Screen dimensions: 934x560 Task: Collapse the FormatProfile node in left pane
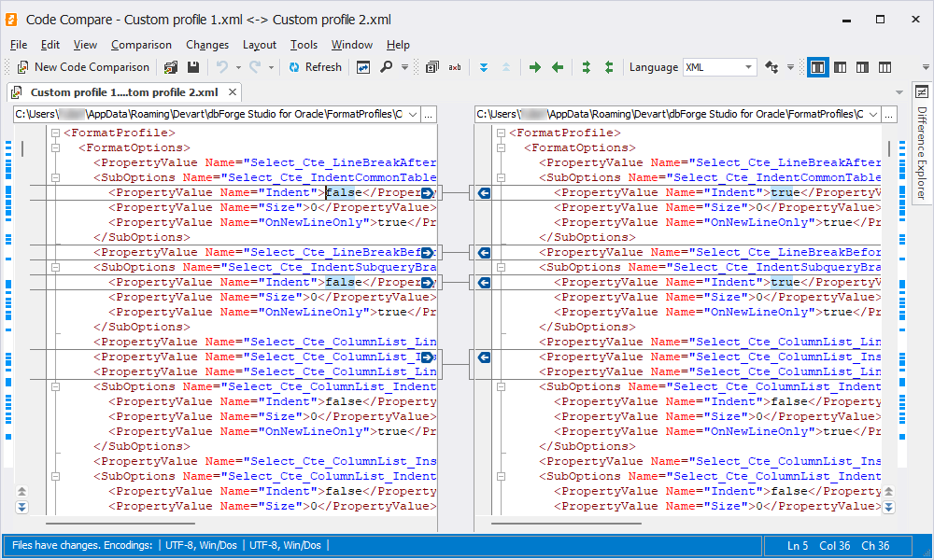(56, 133)
